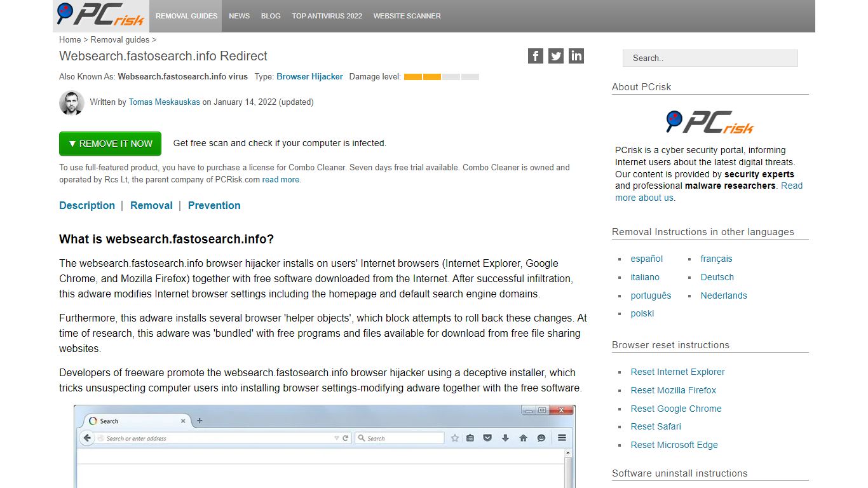Open the Browser Hijacker type link

pos(309,76)
